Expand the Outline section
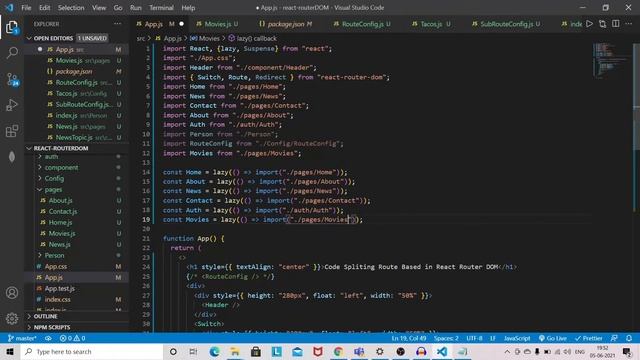This screenshot has width=640, height=360. tap(45, 316)
